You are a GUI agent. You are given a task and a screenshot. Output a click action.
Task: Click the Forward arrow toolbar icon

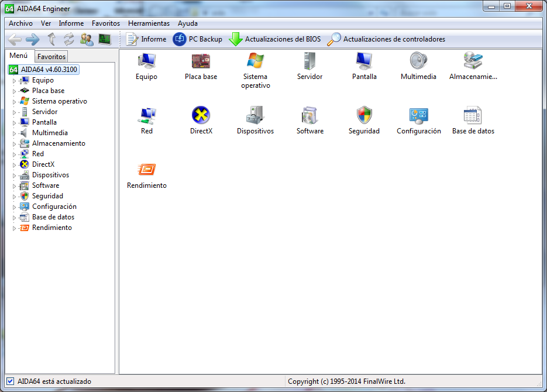point(33,39)
